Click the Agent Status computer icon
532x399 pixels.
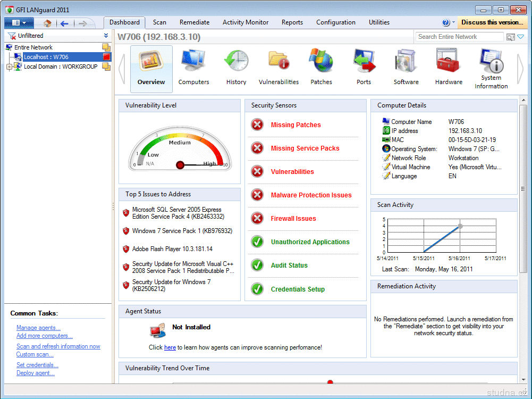point(158,330)
